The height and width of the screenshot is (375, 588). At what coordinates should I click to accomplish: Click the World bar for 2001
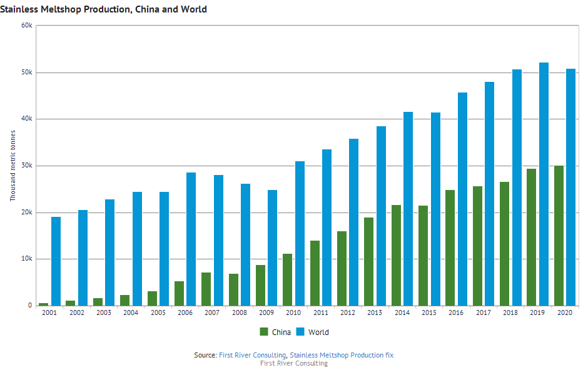pyautogui.click(x=56, y=261)
